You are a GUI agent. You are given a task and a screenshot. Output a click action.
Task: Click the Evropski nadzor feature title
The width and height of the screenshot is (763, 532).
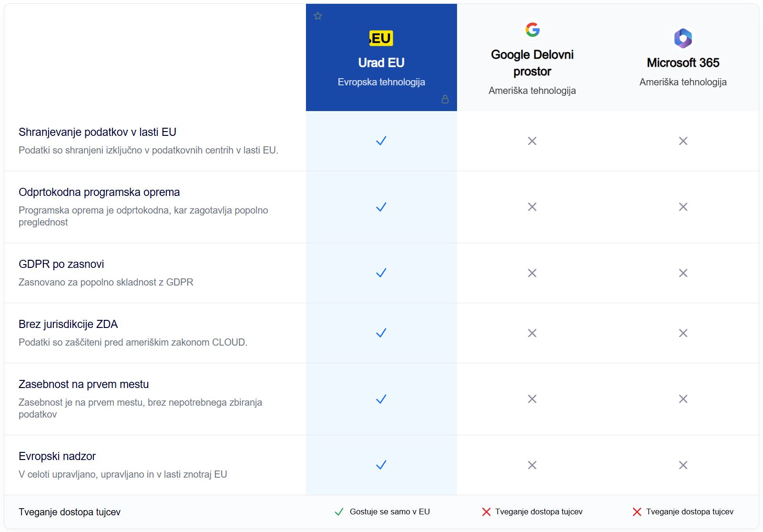(57, 456)
